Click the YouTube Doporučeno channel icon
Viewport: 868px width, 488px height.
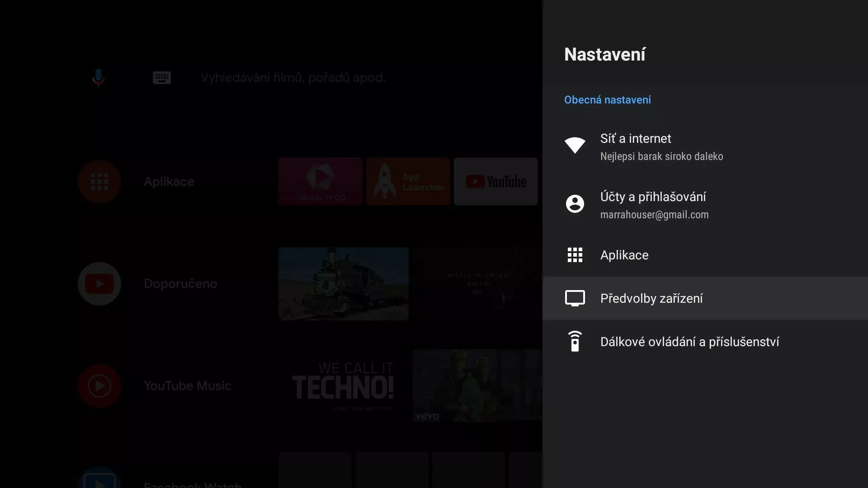click(x=99, y=284)
